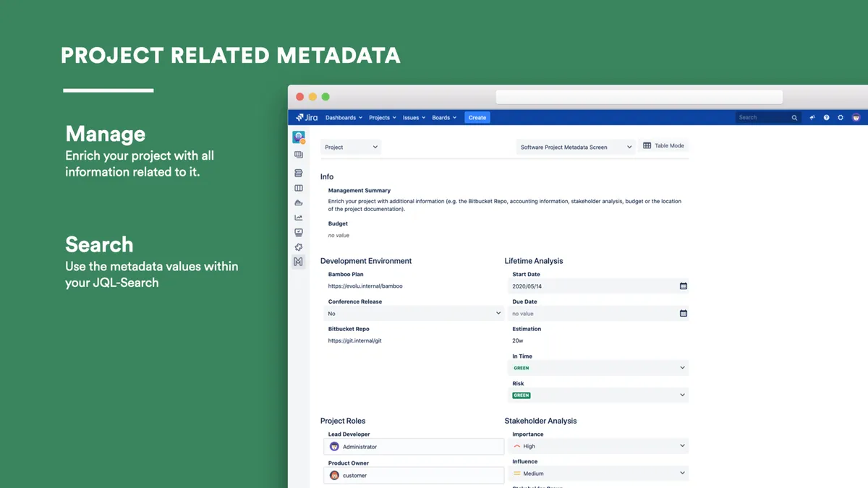Click the browser address bar
The height and width of the screenshot is (488, 868).
point(639,97)
